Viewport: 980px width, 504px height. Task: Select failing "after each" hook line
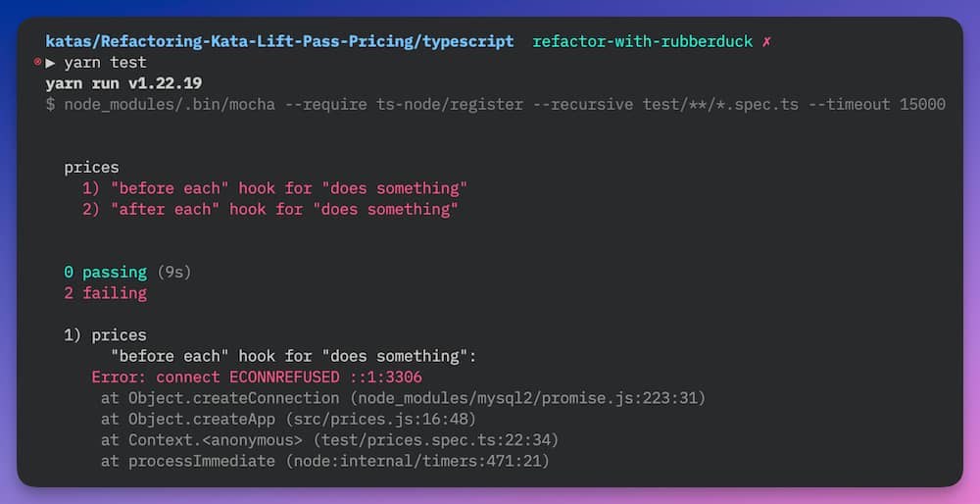point(270,210)
